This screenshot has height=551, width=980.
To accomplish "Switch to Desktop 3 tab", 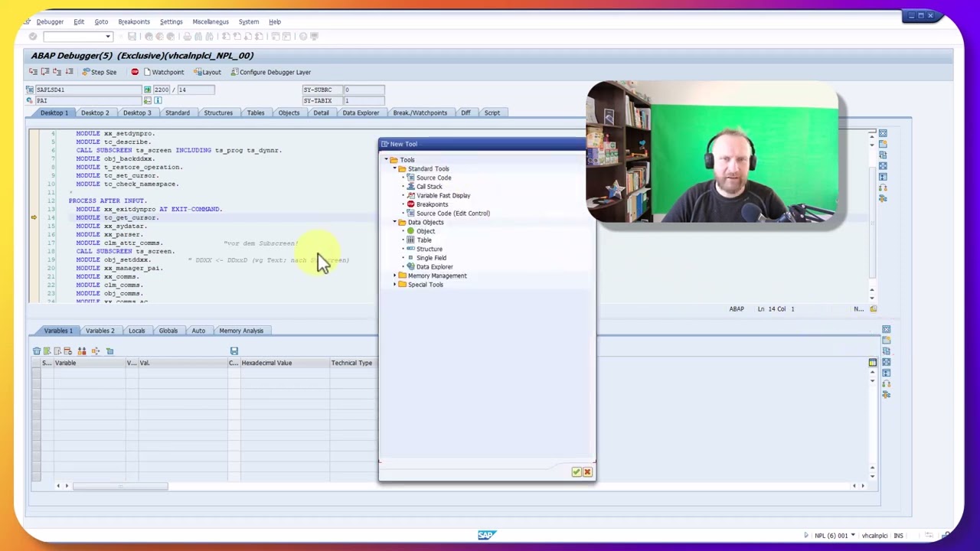I will click(137, 113).
